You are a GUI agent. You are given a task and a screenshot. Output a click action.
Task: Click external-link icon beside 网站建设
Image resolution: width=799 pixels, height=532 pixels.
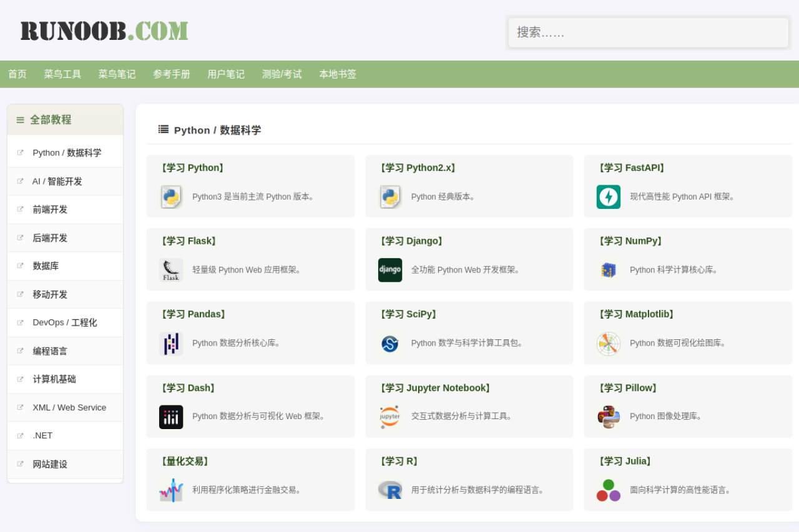point(21,464)
